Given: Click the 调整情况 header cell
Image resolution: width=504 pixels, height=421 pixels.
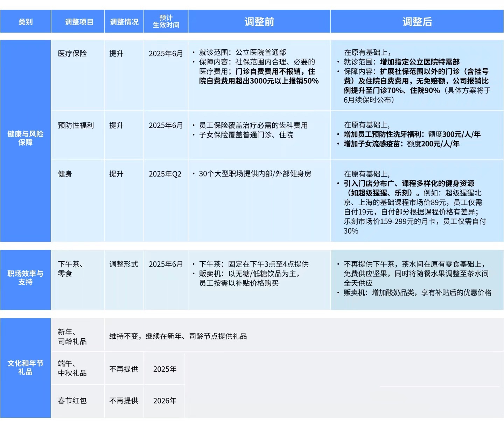Looking at the screenshot, I should [x=124, y=22].
